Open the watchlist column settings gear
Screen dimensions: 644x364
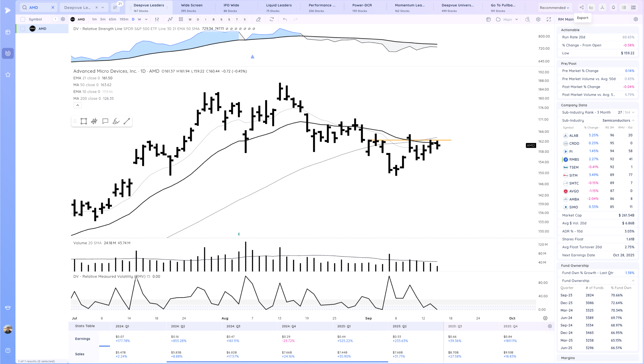coord(63,19)
